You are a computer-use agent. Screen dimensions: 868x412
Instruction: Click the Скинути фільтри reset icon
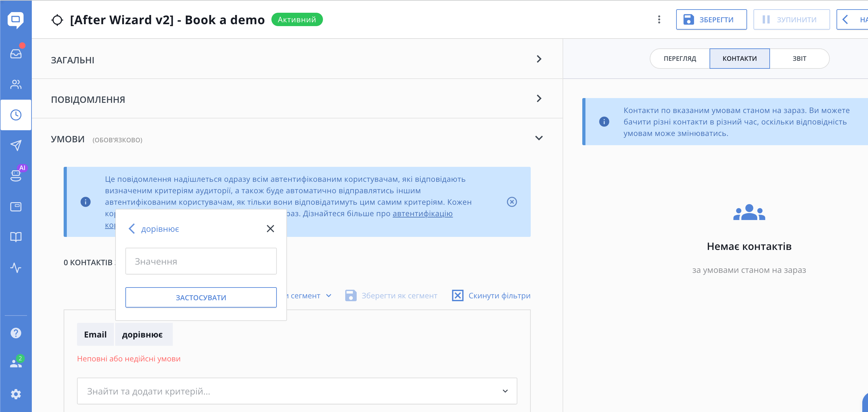pos(457,295)
